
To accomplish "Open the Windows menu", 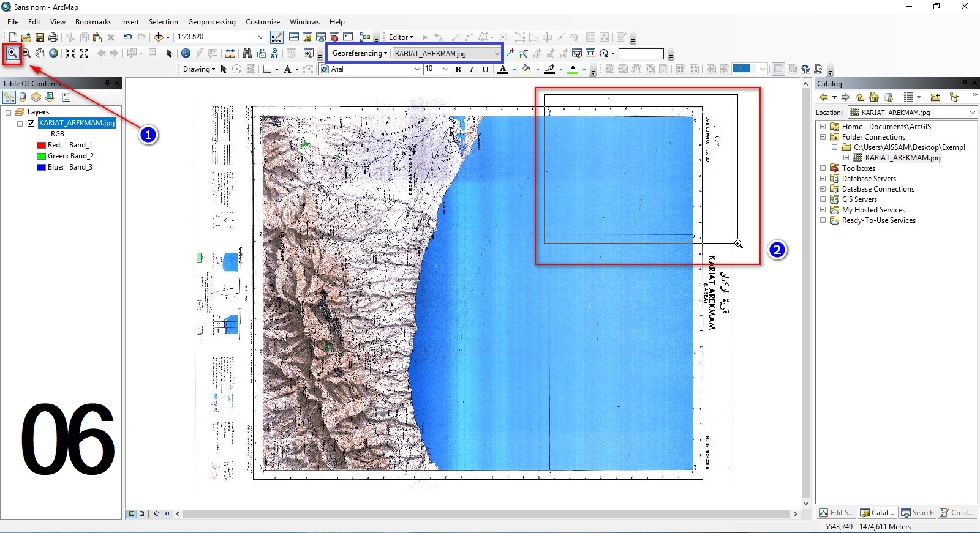I will (304, 22).
